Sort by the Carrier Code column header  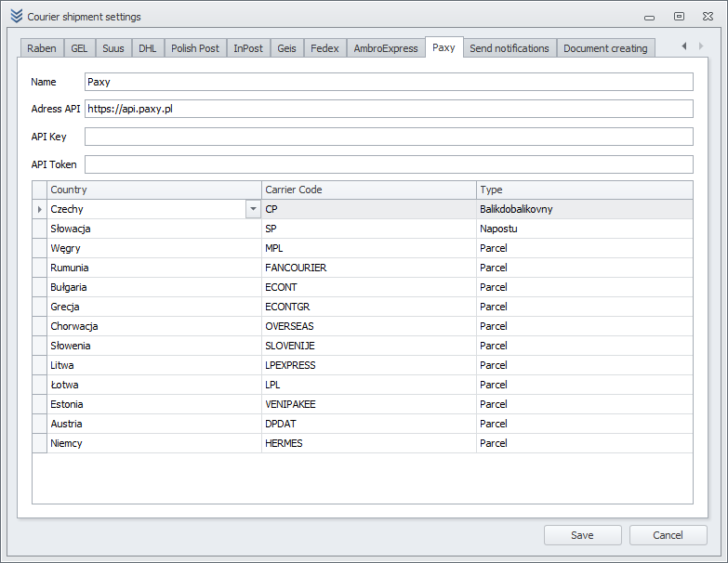point(369,190)
